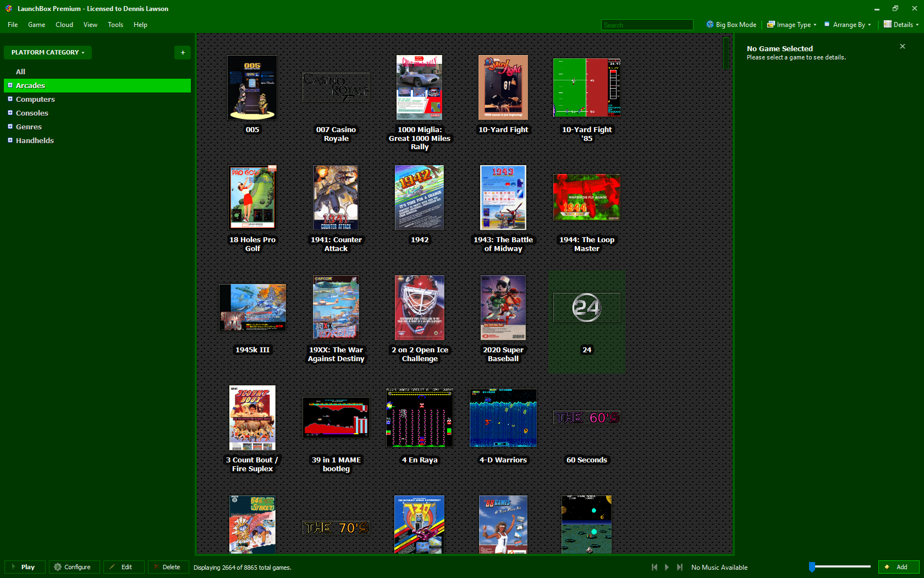Open the View menu

click(90, 25)
